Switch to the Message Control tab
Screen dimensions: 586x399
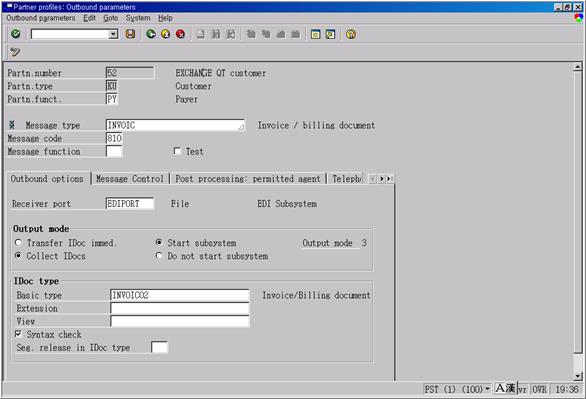(x=130, y=179)
